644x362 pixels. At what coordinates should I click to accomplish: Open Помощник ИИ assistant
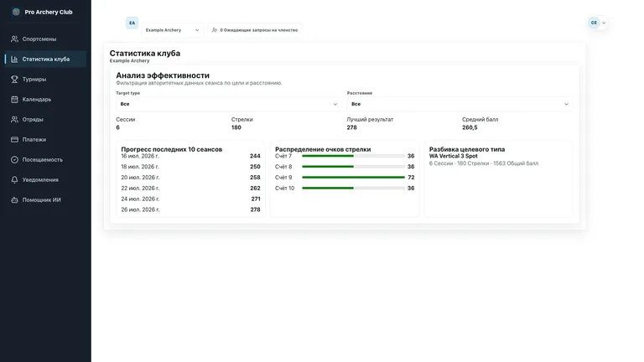(x=45, y=200)
